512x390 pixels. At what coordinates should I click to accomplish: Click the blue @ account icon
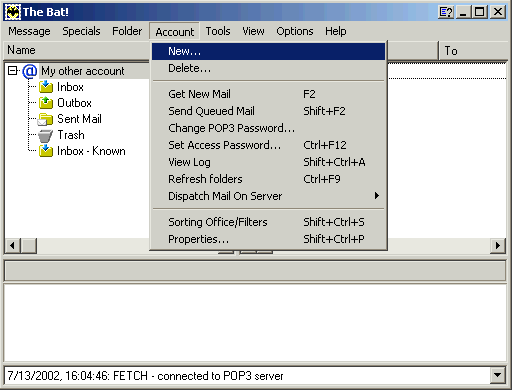coord(30,71)
